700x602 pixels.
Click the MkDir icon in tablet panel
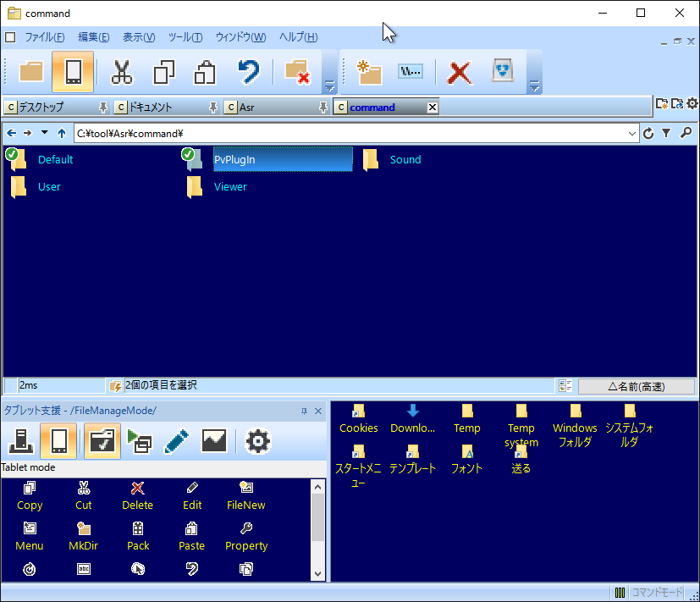[x=83, y=536]
